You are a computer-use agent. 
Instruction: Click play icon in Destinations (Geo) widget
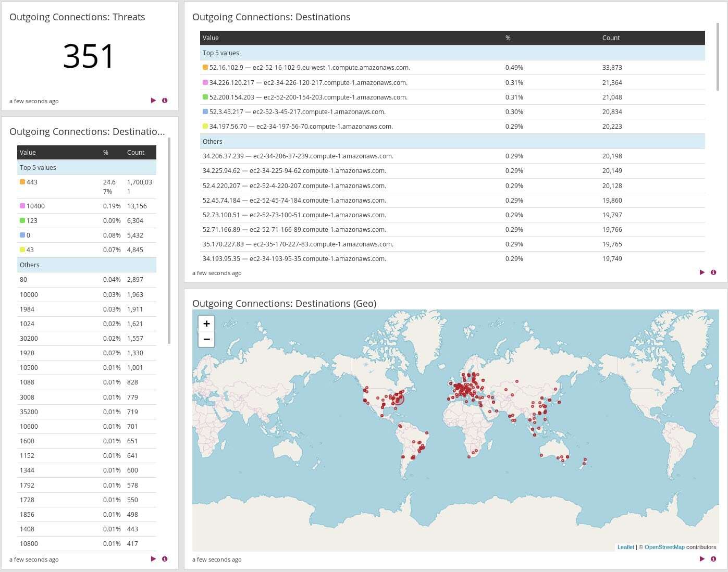[702, 559]
